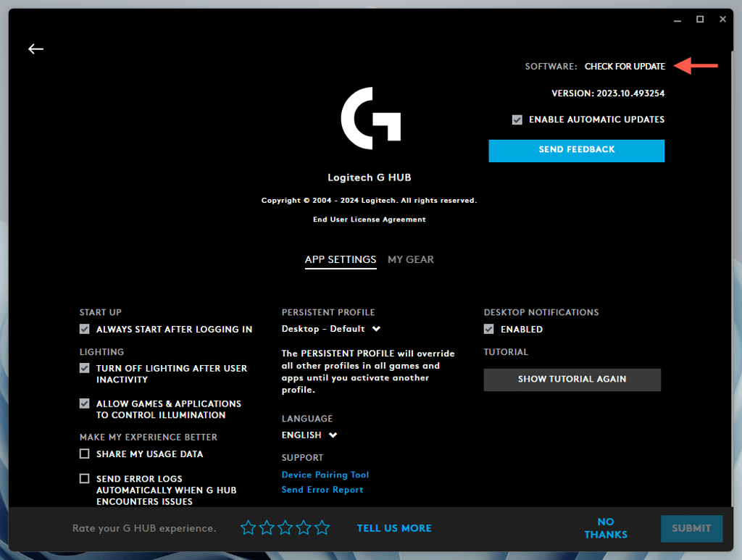Open the End User License Agreement
The image size is (742, 560).
tap(369, 220)
